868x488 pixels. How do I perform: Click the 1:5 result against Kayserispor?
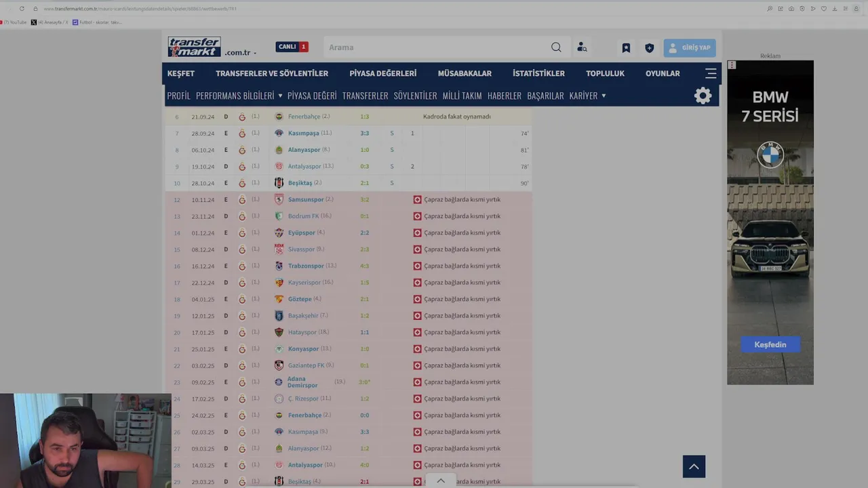[365, 283]
